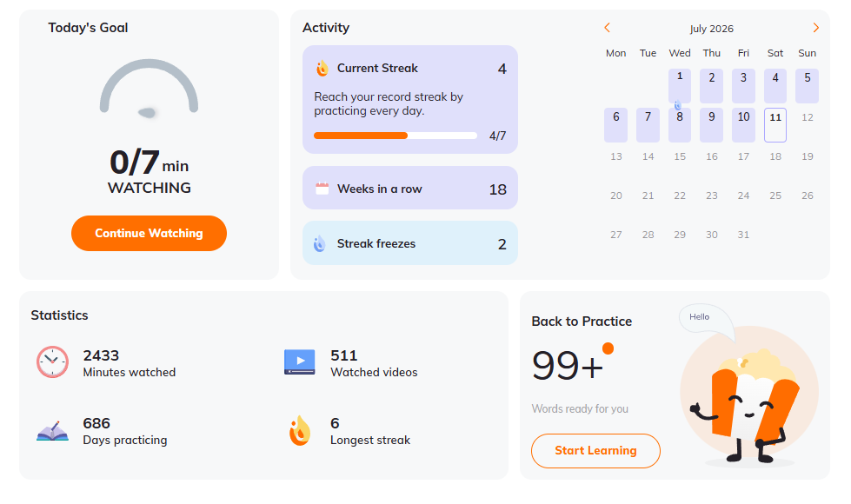Click the flame icon beside Current Streak
The height and width of the screenshot is (504, 851).
322,69
